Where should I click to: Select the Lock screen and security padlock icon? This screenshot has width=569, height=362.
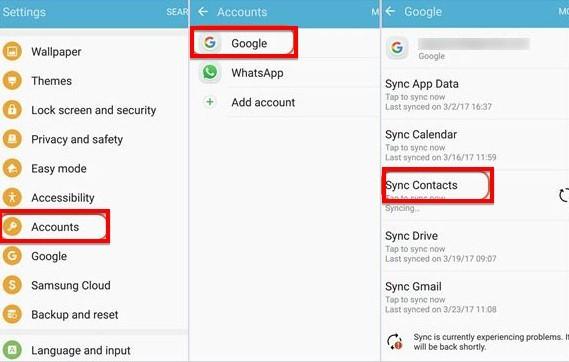coord(12,110)
